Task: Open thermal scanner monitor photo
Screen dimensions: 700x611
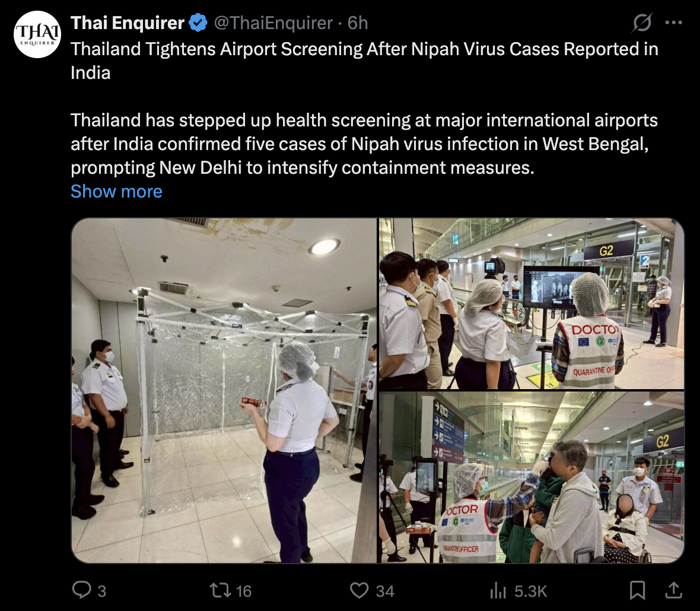Action: tap(532, 304)
